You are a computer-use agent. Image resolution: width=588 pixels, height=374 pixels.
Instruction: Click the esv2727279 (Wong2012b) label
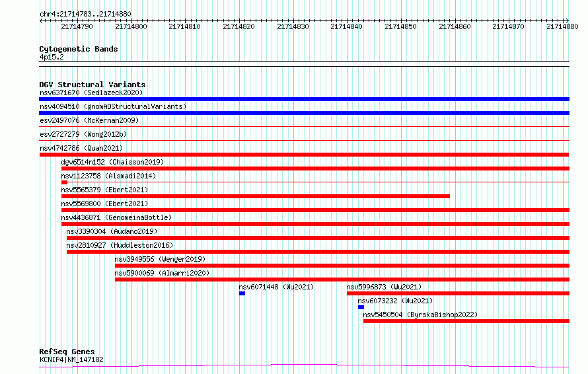(x=83, y=134)
